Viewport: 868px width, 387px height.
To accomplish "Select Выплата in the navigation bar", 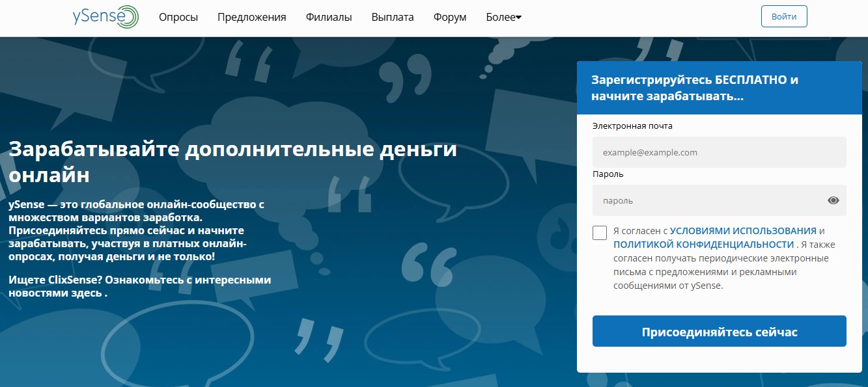I will 393,18.
